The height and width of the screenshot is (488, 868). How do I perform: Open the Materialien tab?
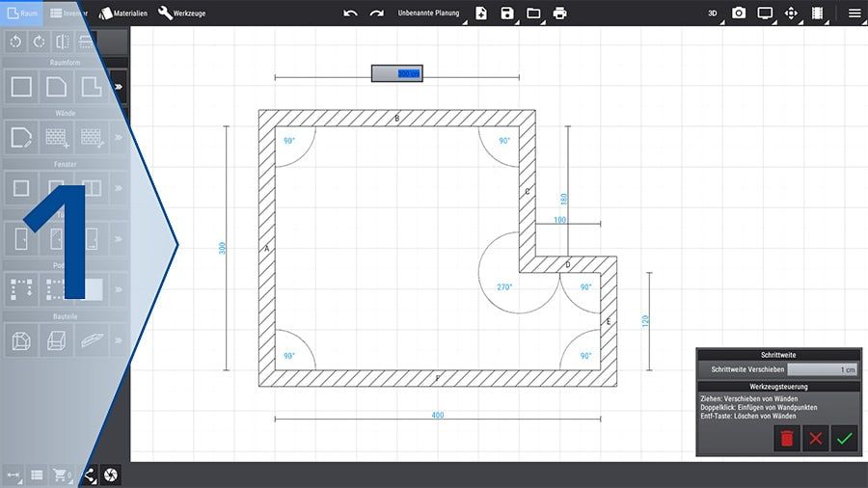(x=123, y=14)
